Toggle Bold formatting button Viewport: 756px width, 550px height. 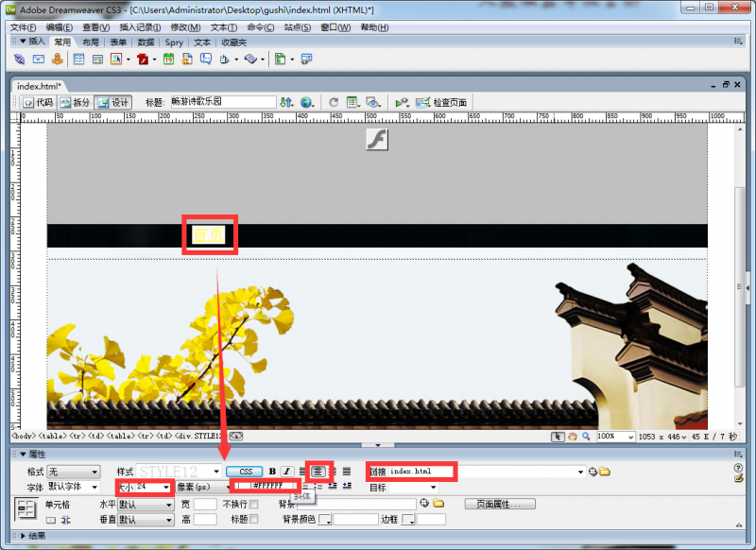(x=272, y=472)
